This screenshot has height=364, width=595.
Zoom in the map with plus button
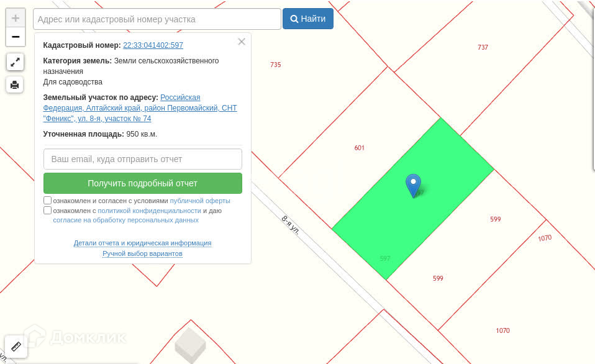pos(15,18)
